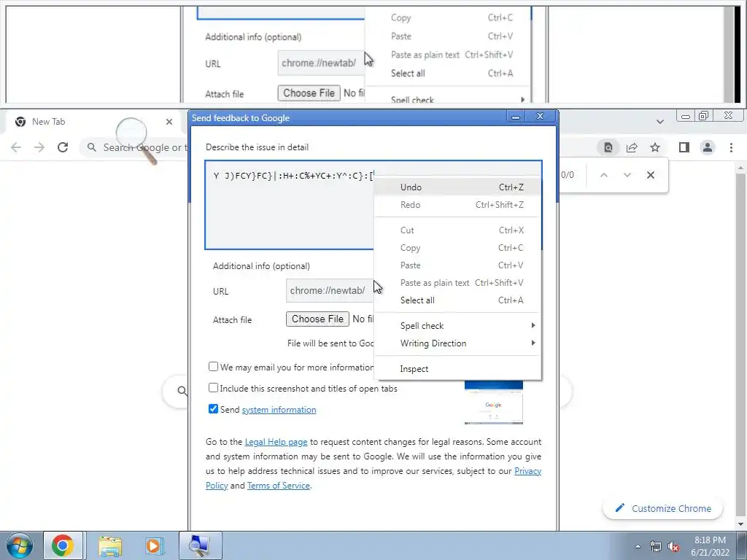Uncheck 'Send system information' checkbox

click(214, 409)
